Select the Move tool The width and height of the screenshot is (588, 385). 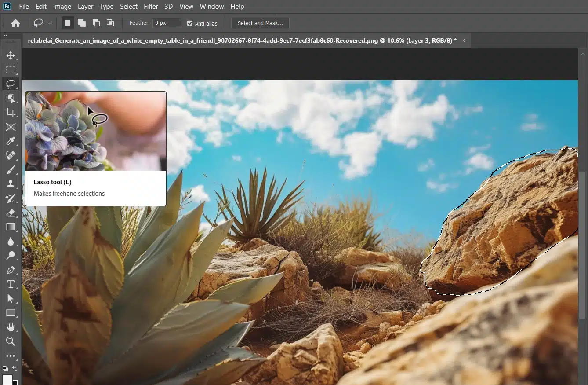(x=11, y=55)
